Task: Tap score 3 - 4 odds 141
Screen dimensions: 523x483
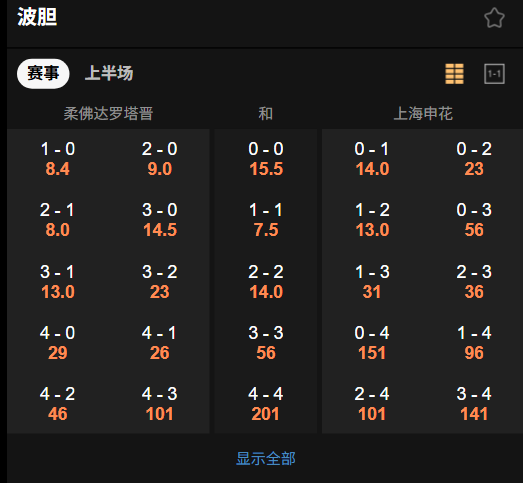Action: 474,404
